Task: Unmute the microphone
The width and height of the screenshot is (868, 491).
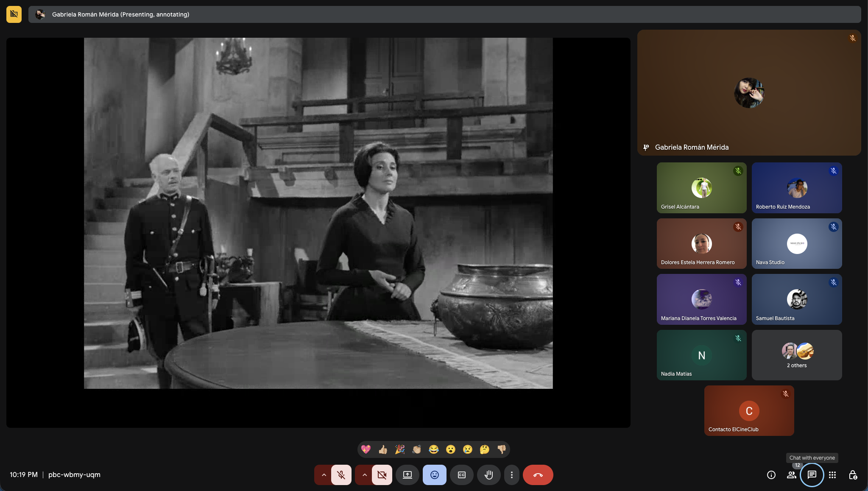Action: coord(341,475)
